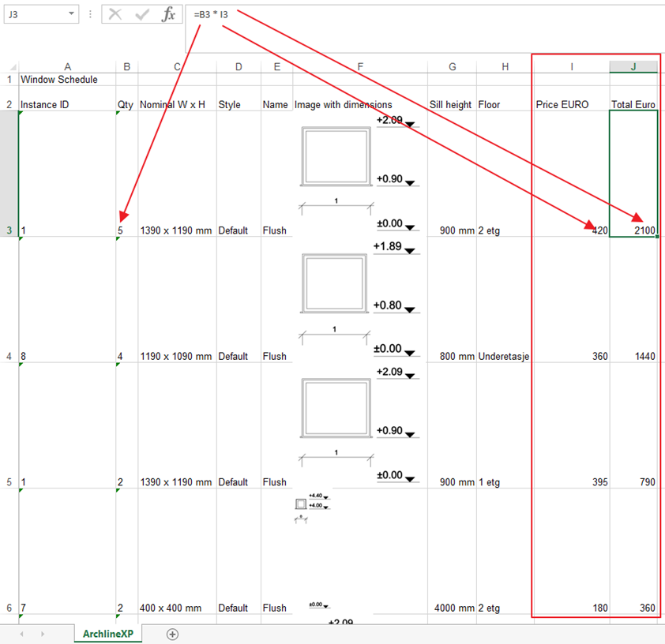
Task: Select column F header
Action: pos(359,67)
